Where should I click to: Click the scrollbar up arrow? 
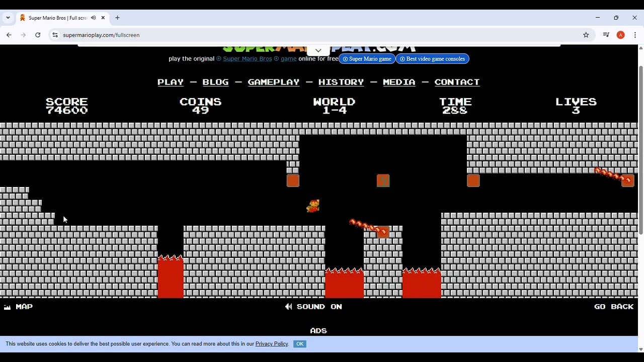[640, 48]
